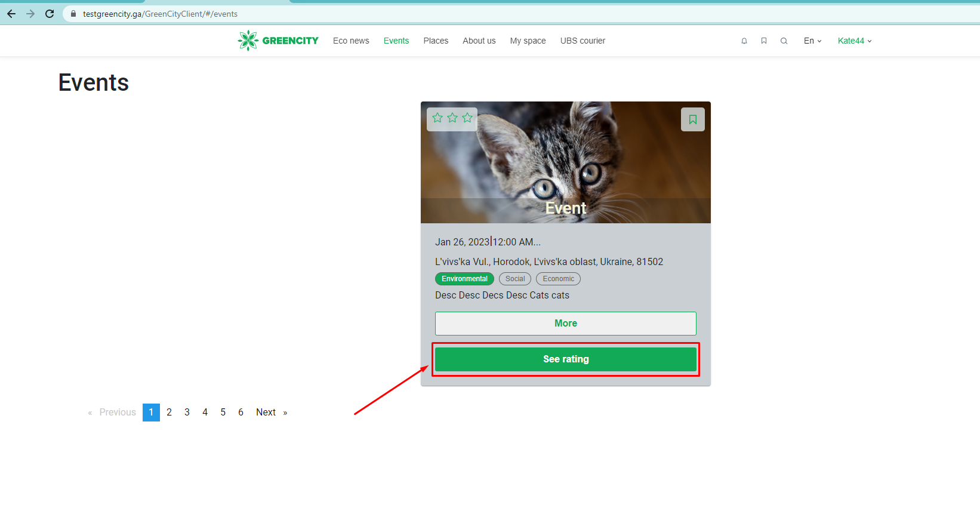Image resolution: width=980 pixels, height=517 pixels.
Task: Open the notifications bell icon
Action: click(744, 41)
